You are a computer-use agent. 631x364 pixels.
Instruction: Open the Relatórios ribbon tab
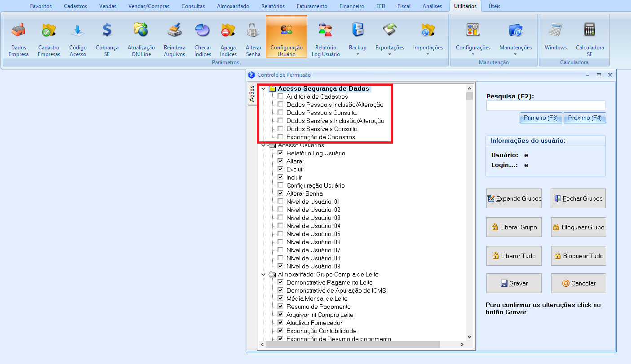(273, 6)
